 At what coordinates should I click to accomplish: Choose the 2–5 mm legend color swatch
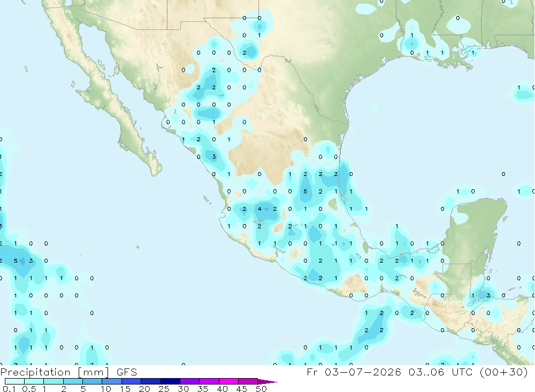point(73,381)
